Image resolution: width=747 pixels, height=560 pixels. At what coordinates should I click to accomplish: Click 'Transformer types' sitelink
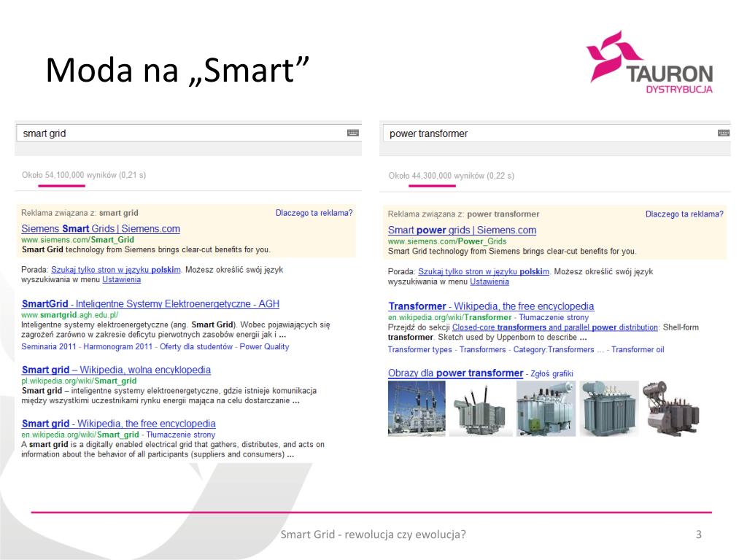[419, 349]
